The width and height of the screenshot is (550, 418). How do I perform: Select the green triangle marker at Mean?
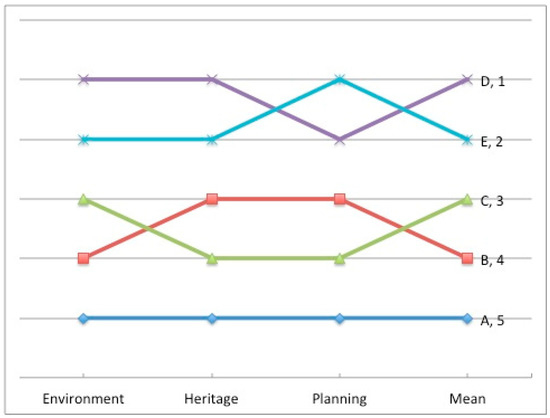coord(467,199)
